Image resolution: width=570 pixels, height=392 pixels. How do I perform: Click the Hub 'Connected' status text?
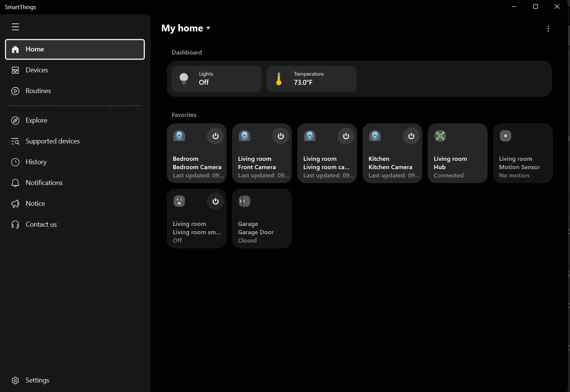pos(449,176)
